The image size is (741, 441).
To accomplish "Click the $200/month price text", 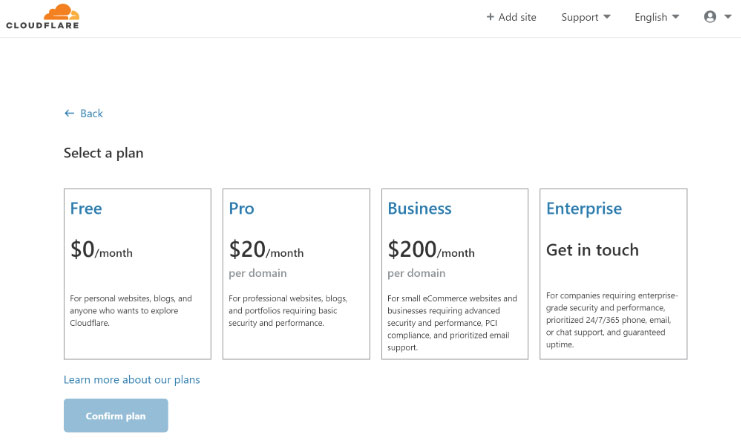I will [x=431, y=250].
